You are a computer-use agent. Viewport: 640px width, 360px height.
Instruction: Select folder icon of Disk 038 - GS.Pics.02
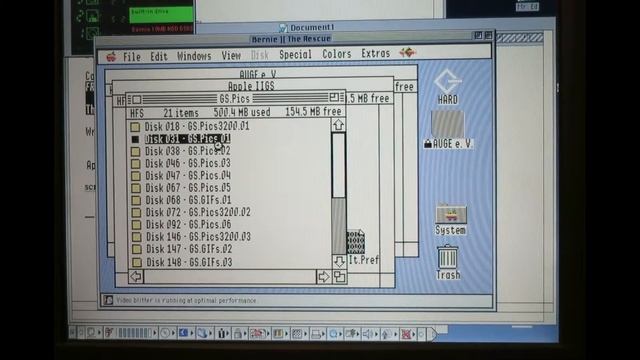pyautogui.click(x=136, y=151)
